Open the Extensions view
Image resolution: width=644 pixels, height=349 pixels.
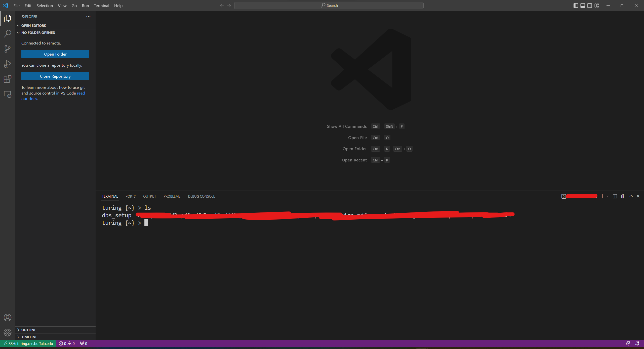tap(8, 79)
